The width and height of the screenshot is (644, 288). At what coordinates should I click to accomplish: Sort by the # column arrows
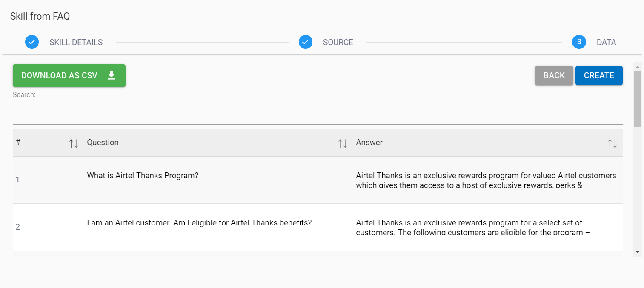[74, 143]
